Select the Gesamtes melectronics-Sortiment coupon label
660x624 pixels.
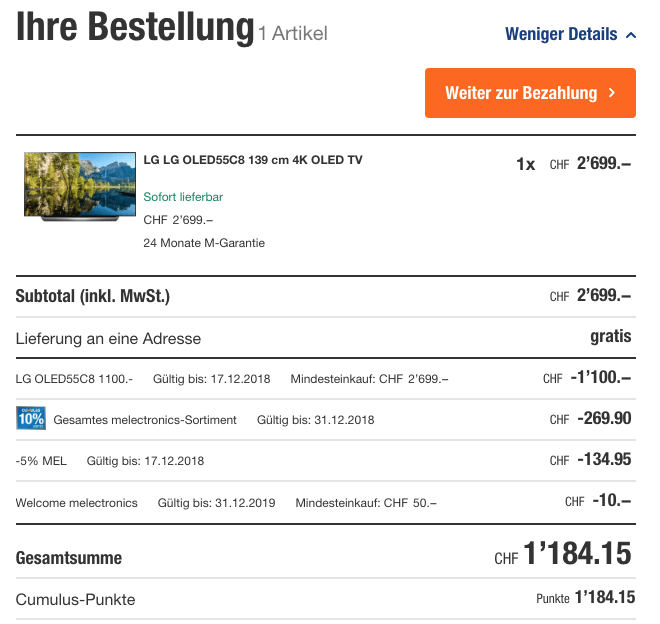pos(145,420)
